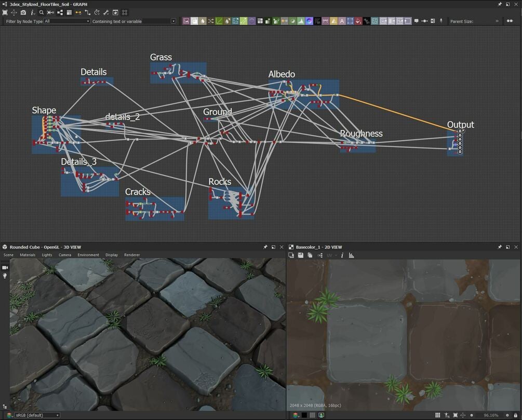Add a Uniform Color paint bucket node
This screenshot has height=420, width=522.
[358, 21]
